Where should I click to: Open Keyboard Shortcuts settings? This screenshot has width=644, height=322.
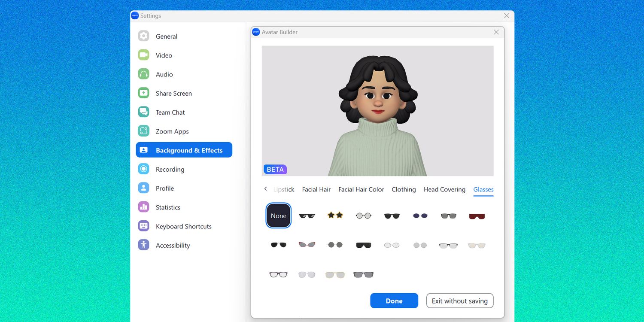[183, 226]
